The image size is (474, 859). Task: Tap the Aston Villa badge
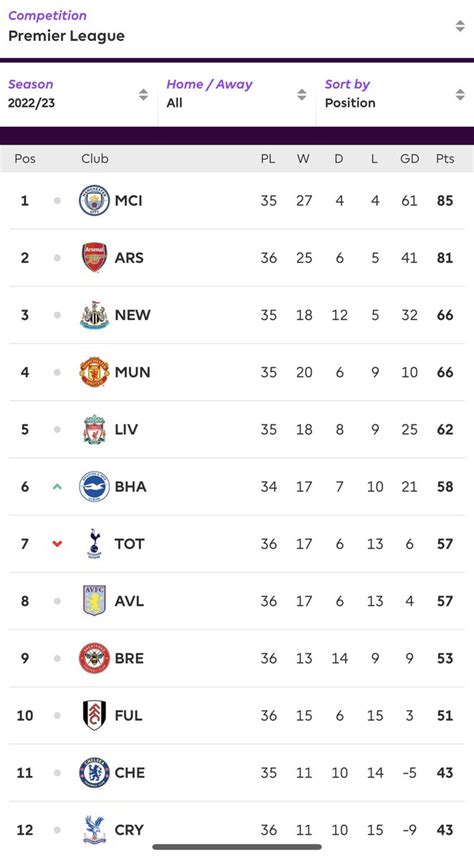click(x=94, y=601)
